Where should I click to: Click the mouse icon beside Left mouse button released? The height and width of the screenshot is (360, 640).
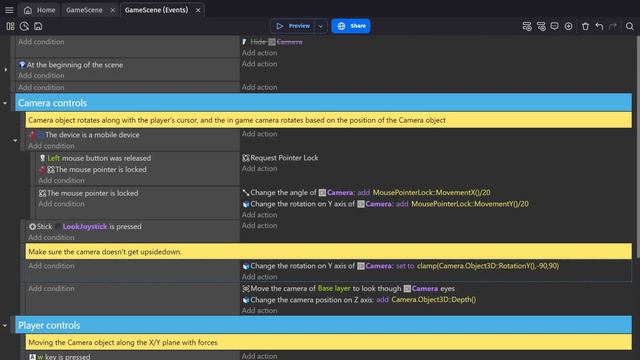[x=42, y=158]
